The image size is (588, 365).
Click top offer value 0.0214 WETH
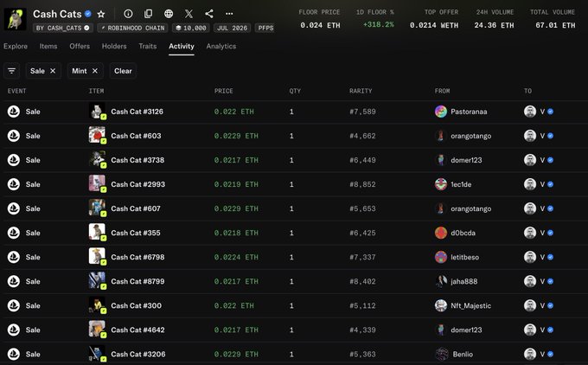pos(434,25)
